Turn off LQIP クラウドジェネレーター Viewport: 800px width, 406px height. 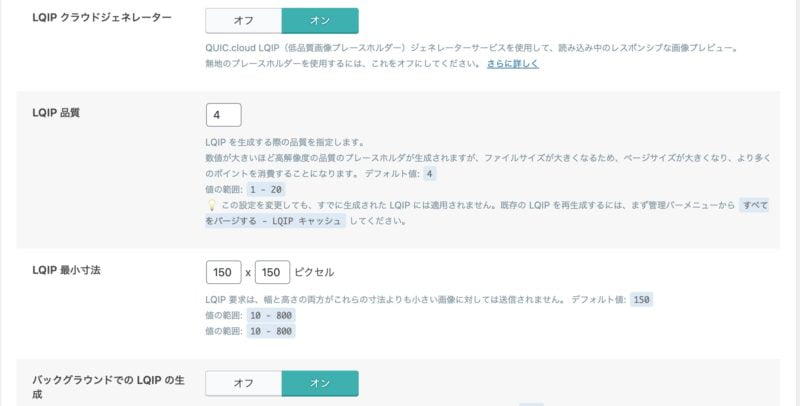[243, 20]
